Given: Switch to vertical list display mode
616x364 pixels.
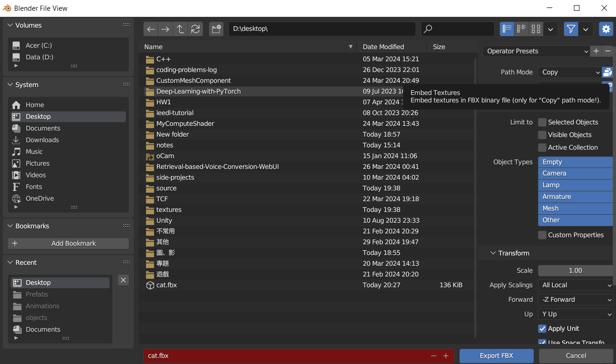Looking at the screenshot, I should [506, 29].
